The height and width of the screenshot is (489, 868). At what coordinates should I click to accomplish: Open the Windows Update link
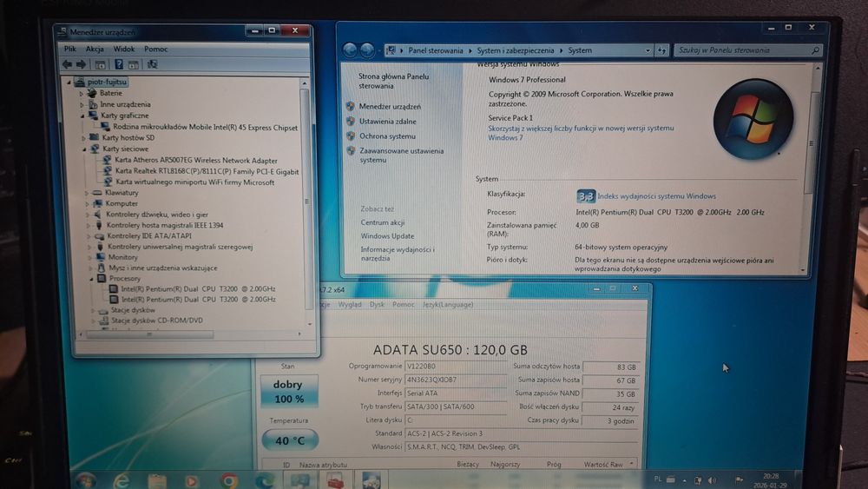point(387,236)
